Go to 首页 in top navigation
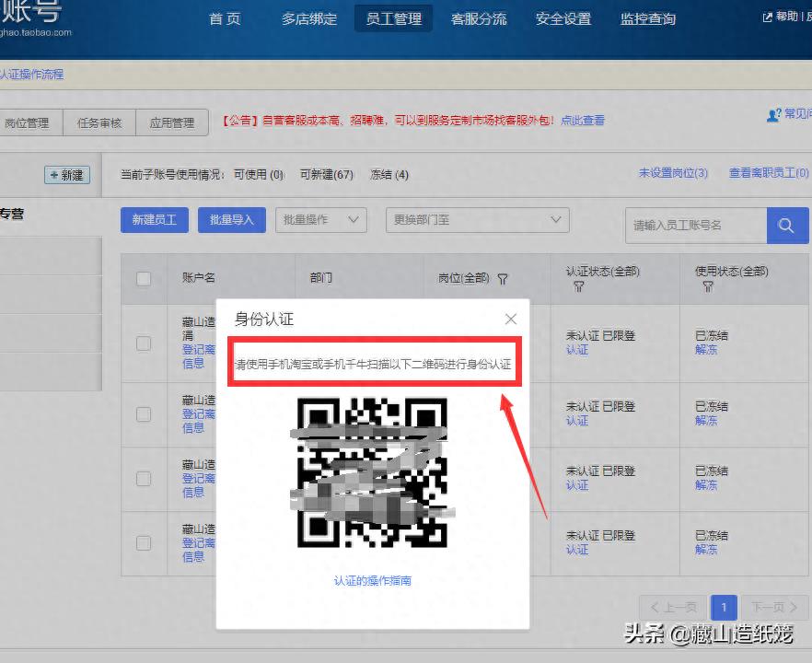 (225, 19)
